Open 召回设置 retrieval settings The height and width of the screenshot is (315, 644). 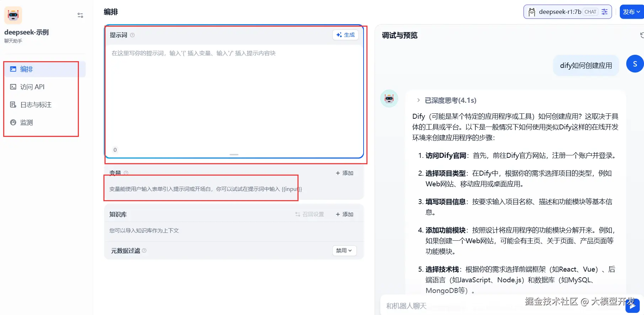tap(310, 214)
